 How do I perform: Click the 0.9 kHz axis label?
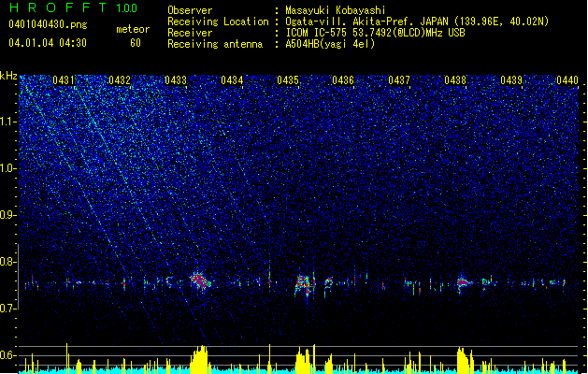point(7,215)
